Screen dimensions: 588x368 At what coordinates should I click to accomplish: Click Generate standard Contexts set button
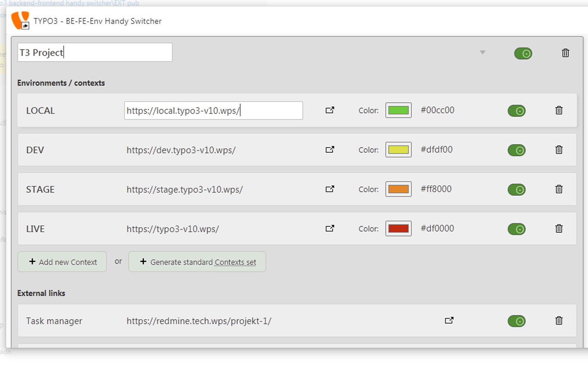[197, 262]
